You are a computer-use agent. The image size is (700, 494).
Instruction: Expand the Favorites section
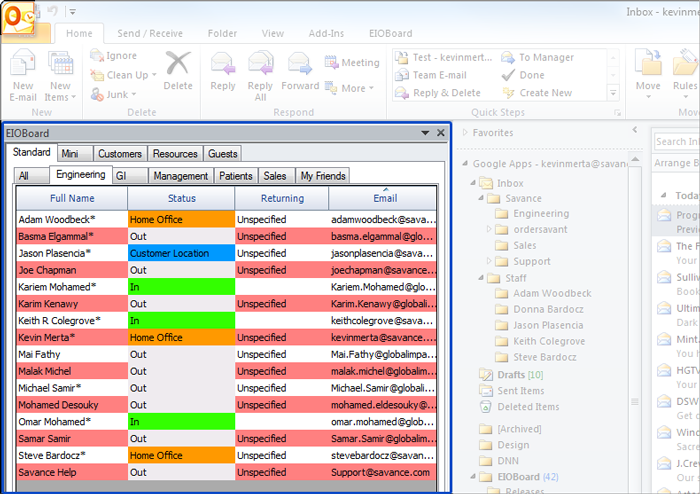click(x=465, y=133)
